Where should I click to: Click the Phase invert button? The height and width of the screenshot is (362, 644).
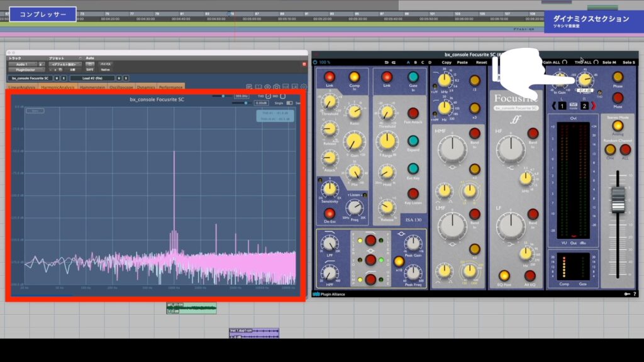[x=618, y=77]
